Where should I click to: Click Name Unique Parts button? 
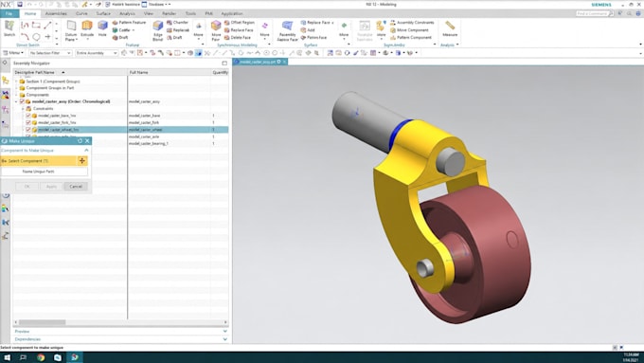tap(45, 172)
